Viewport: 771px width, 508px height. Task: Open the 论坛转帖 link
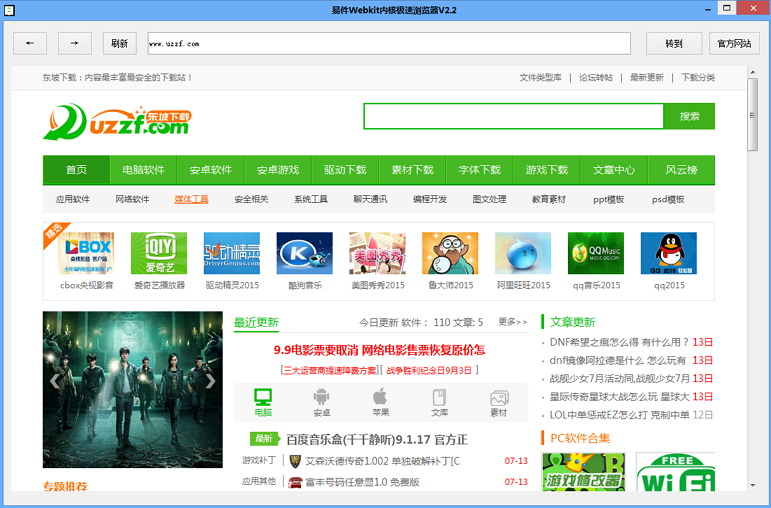coord(595,77)
